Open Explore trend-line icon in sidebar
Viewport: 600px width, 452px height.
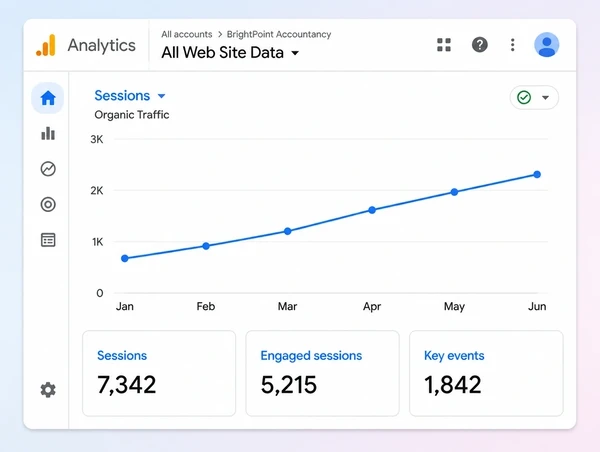tap(48, 169)
